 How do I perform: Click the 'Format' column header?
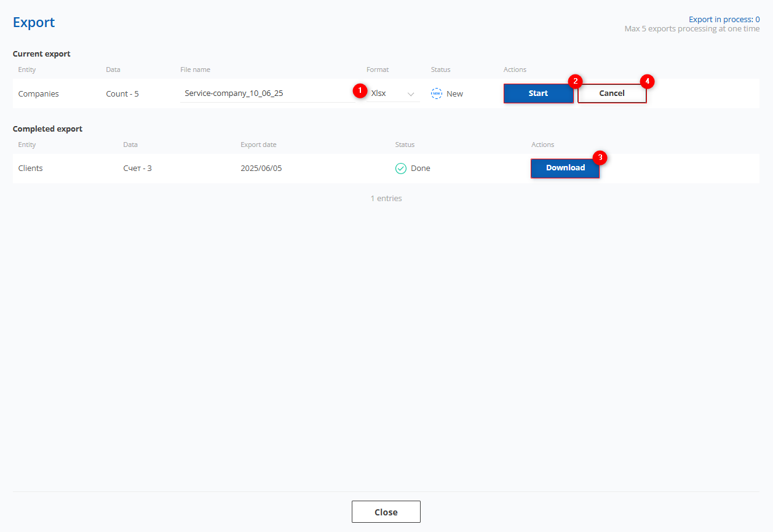click(378, 69)
